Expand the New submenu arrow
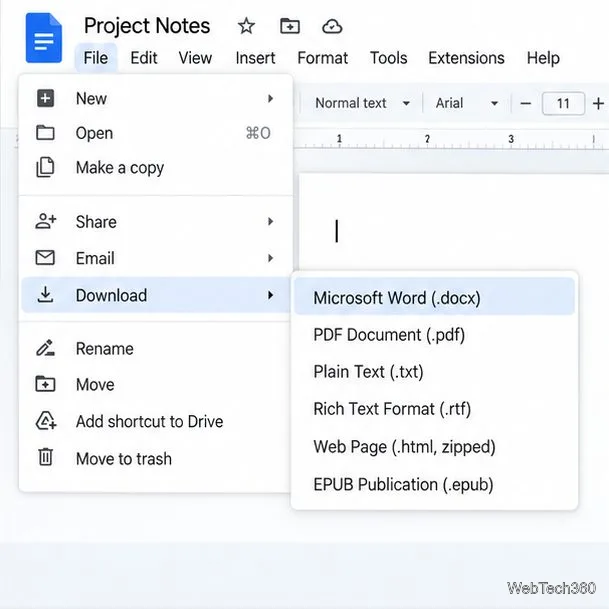The image size is (609, 609). [270, 98]
